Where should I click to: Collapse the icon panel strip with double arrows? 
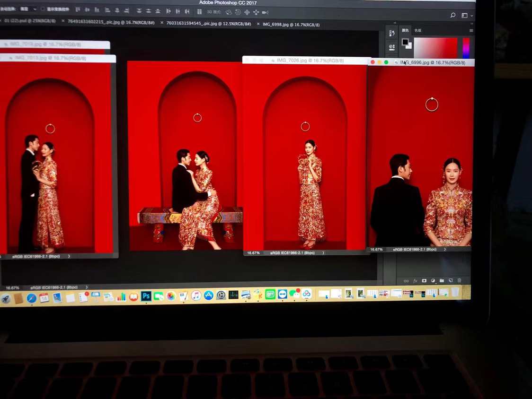[x=395, y=23]
